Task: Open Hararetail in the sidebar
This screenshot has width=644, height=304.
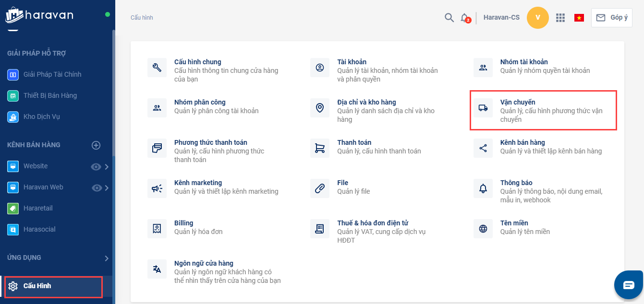Action: pyautogui.click(x=38, y=209)
